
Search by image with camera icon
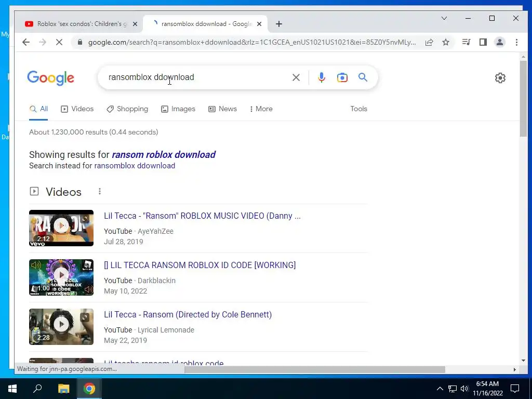pos(342,77)
